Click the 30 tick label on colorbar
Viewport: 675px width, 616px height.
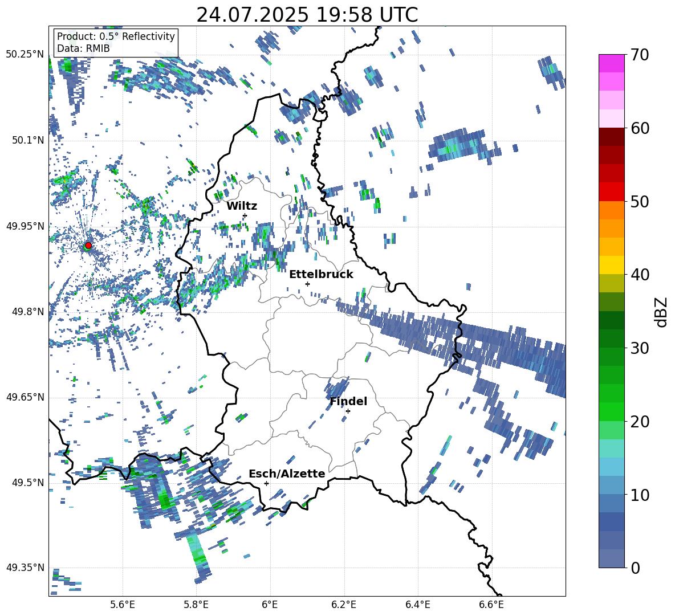(639, 348)
